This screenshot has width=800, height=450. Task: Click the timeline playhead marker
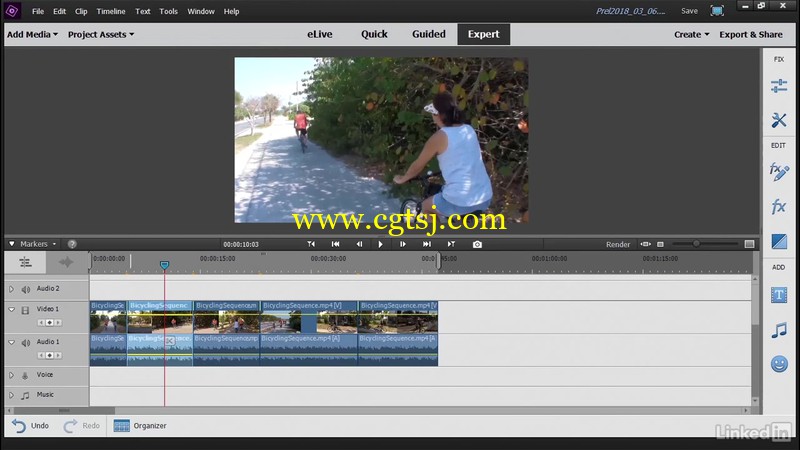coord(164,265)
